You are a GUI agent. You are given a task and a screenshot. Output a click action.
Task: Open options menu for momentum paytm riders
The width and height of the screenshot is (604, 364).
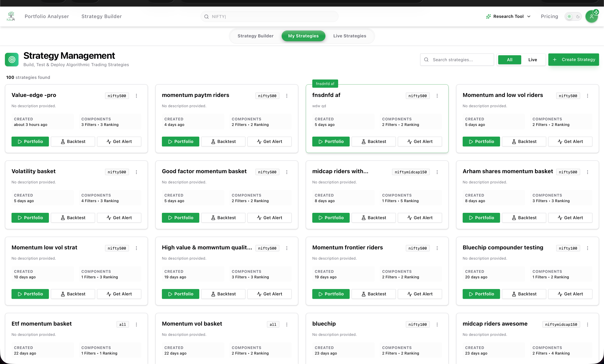pos(287,96)
